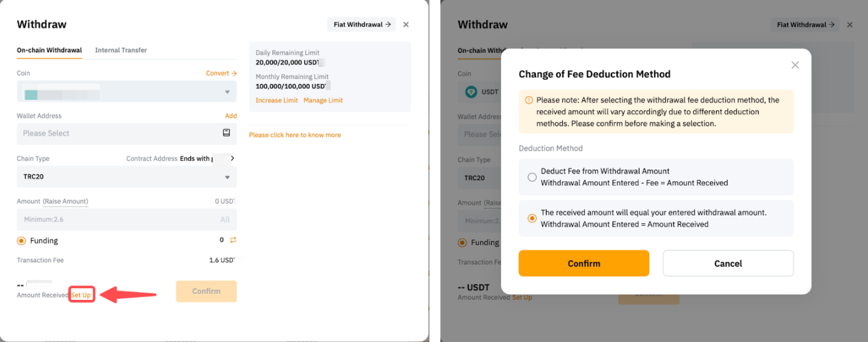
Task: Click the transfer arrows icon beside Funding balance
Action: coord(233,240)
